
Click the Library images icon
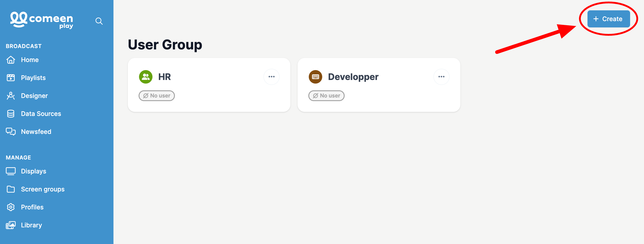[11, 225]
